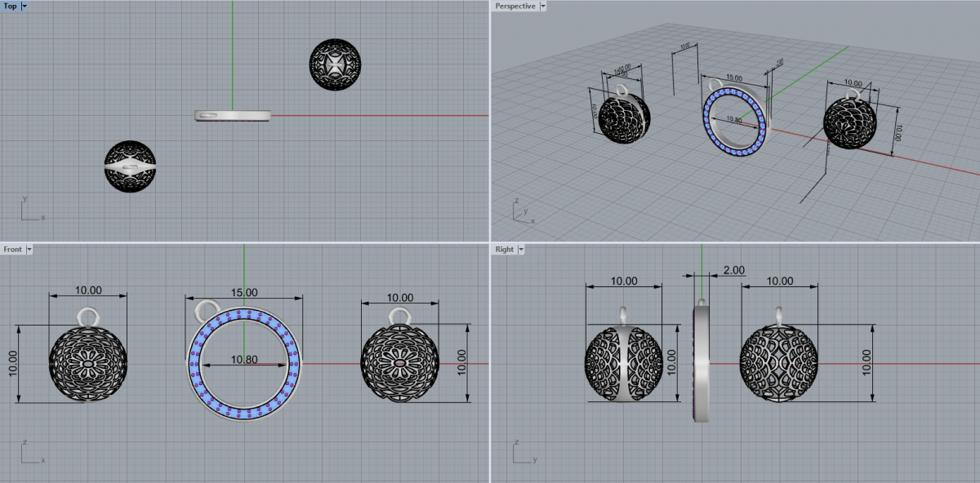Screen dimensions: 980x483
Task: Open the Perspective viewport menu arrow
Action: coord(543,6)
